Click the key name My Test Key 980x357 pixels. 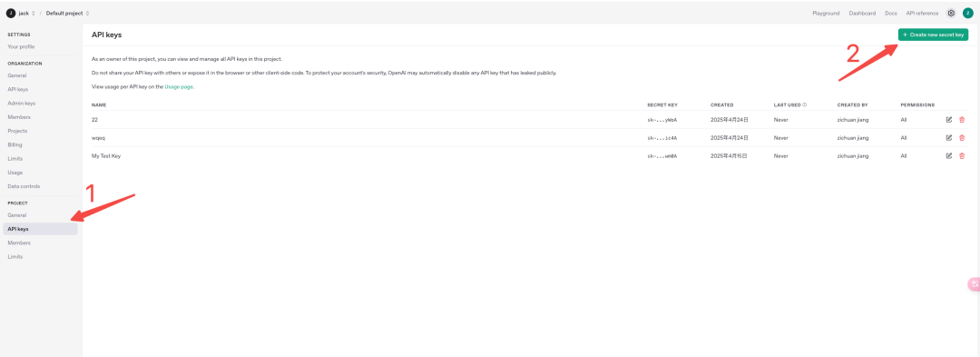[x=106, y=155]
